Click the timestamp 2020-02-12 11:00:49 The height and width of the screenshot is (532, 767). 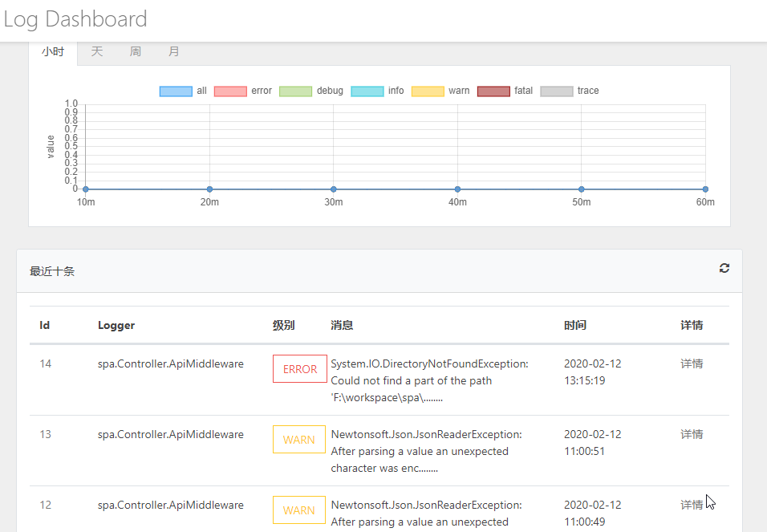[x=592, y=513]
